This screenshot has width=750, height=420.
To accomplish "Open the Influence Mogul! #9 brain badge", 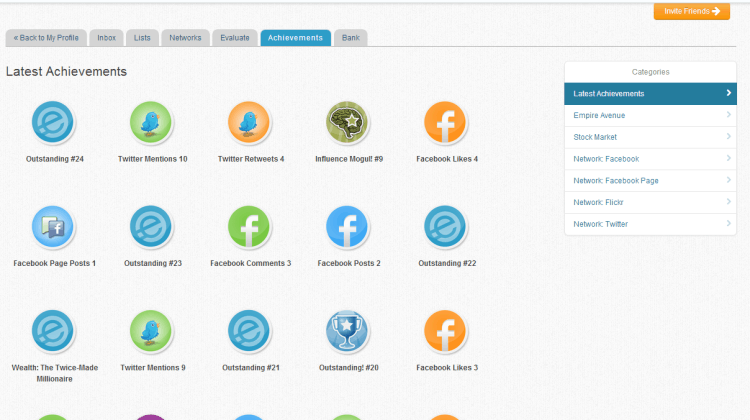I will coord(347,122).
